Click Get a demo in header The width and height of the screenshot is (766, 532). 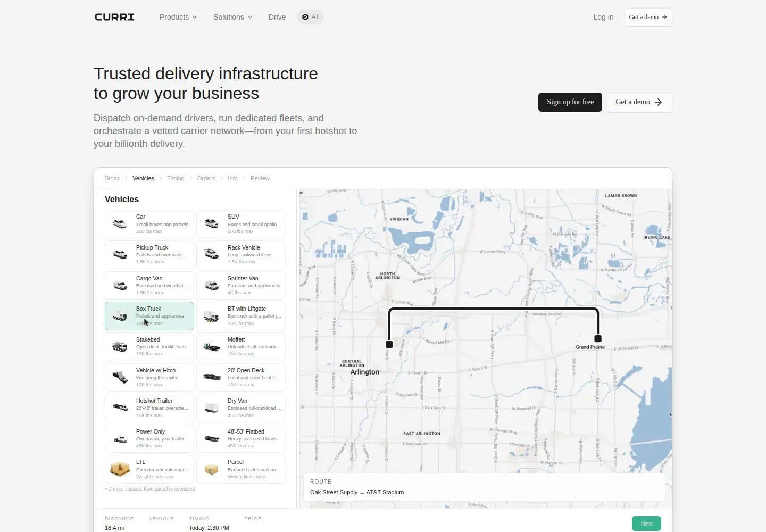click(648, 17)
